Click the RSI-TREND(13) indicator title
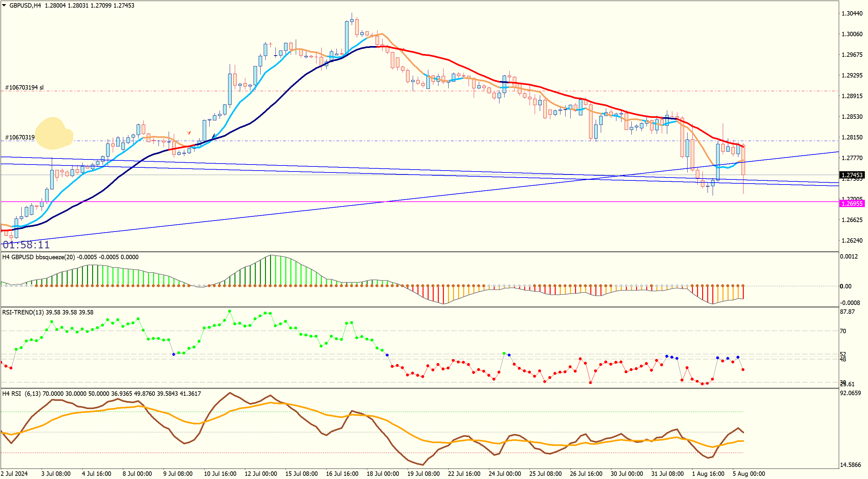Screen dimensions: 868x479 pos(23,312)
